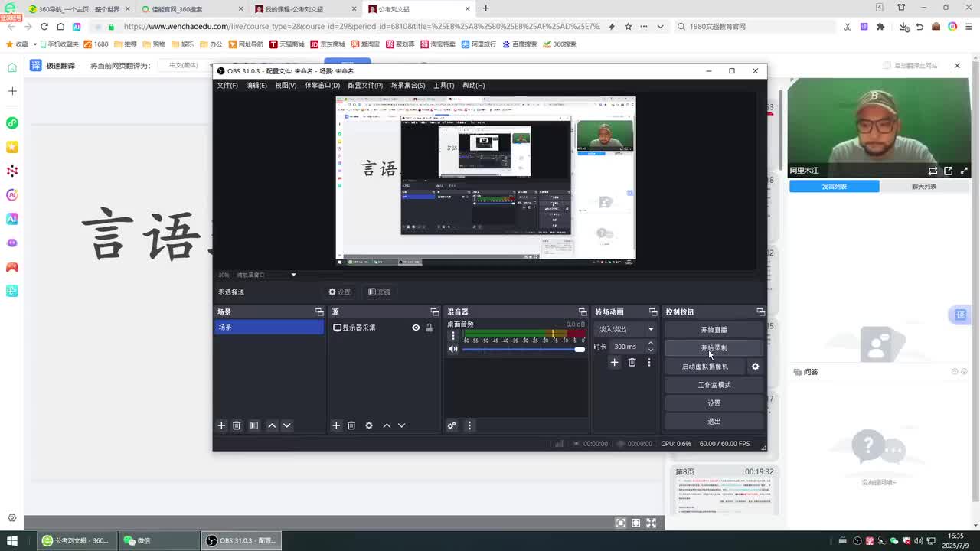Open the 停靠窗口(D) menu in OBS
The image size is (980, 551).
[x=322, y=85]
